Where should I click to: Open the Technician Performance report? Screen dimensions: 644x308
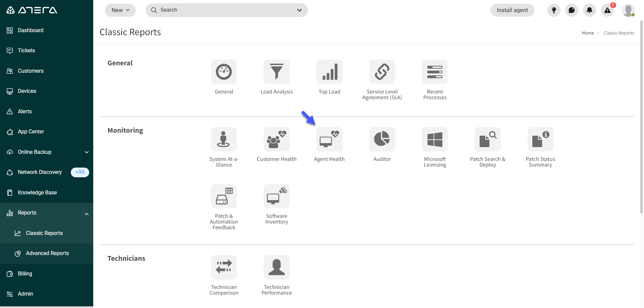(276, 267)
